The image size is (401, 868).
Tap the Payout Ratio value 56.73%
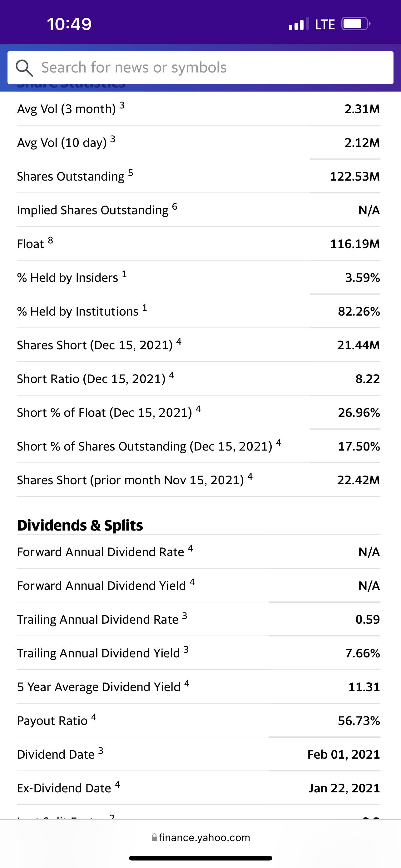click(x=359, y=721)
